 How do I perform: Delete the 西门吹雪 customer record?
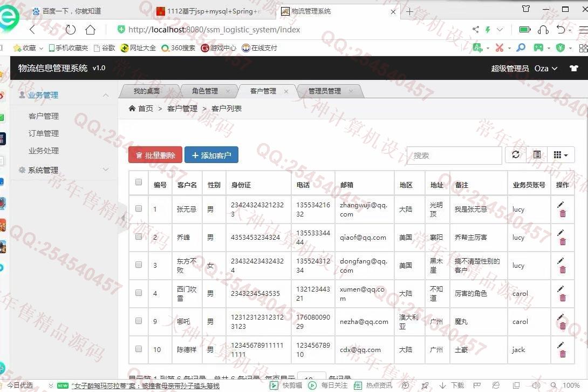(x=563, y=298)
